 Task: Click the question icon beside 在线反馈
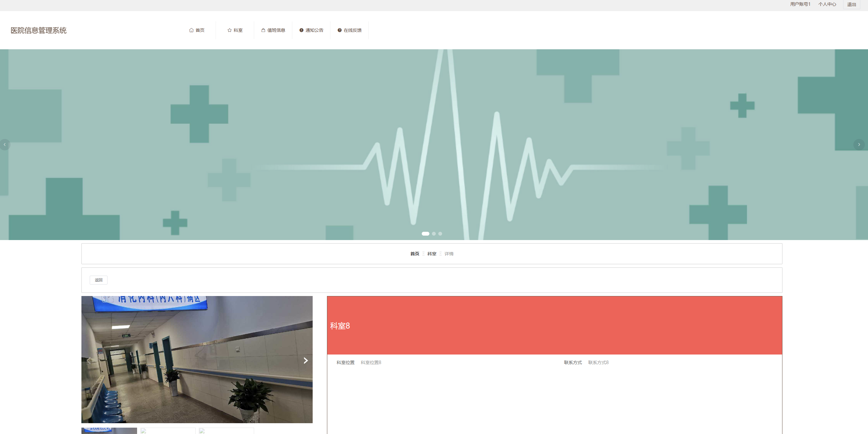tap(339, 30)
